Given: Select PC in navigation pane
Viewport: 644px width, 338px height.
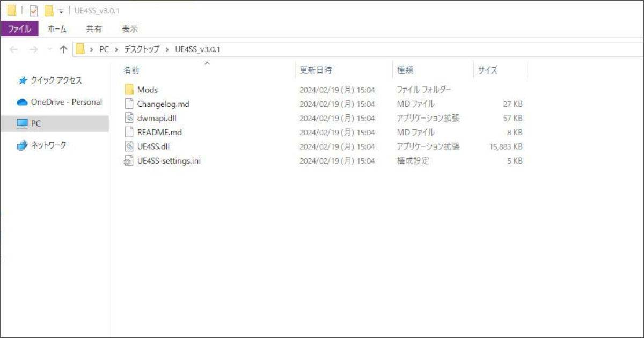Looking at the screenshot, I should pos(35,123).
